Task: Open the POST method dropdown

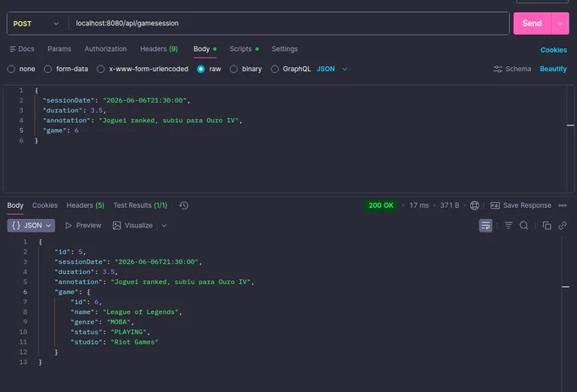Action: click(x=36, y=24)
